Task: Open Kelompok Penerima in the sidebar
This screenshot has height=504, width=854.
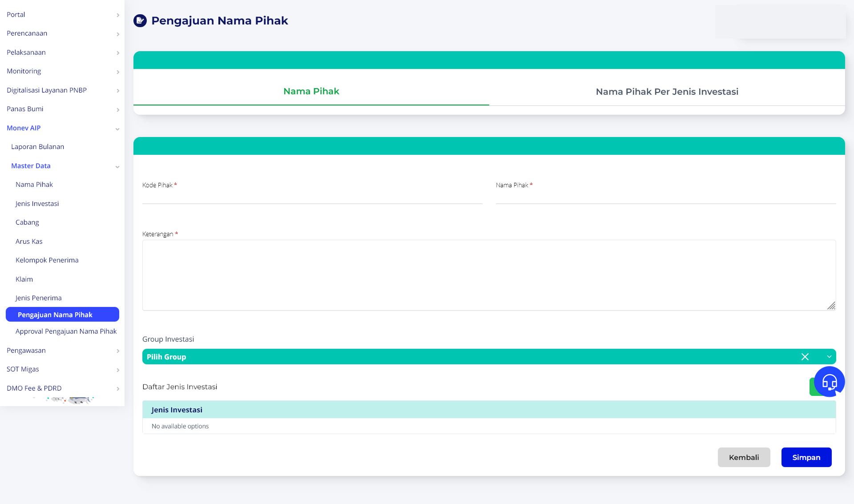Action: pyautogui.click(x=47, y=260)
